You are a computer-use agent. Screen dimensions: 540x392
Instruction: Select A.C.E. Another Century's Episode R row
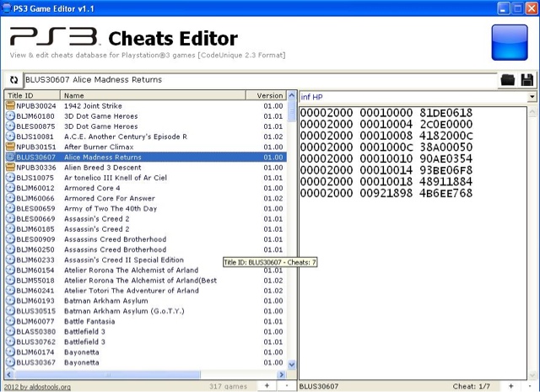[x=145, y=137]
